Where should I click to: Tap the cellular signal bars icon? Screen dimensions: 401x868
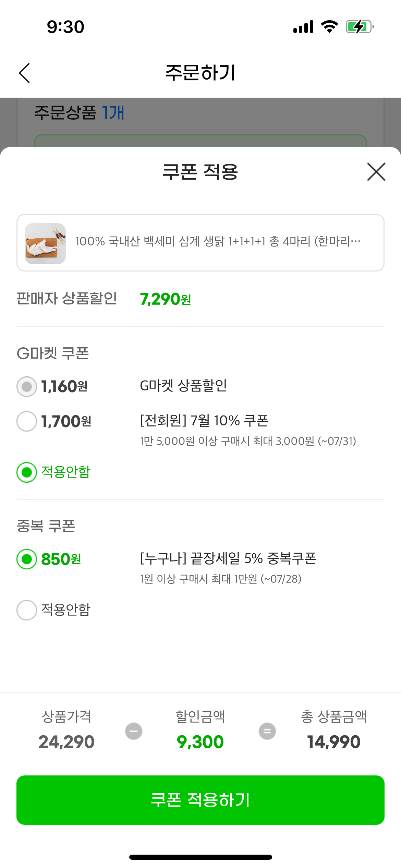coord(303,27)
